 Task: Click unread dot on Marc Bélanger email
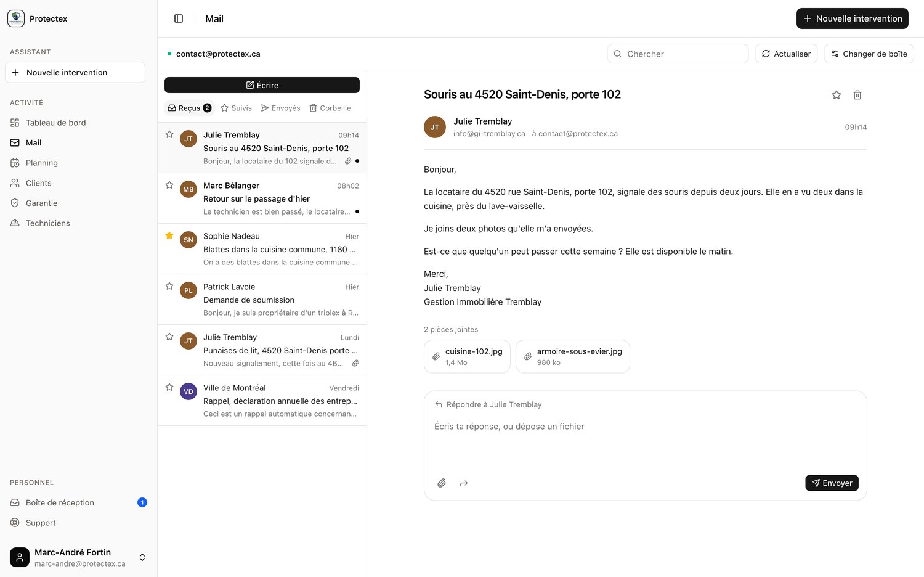pyautogui.click(x=357, y=211)
